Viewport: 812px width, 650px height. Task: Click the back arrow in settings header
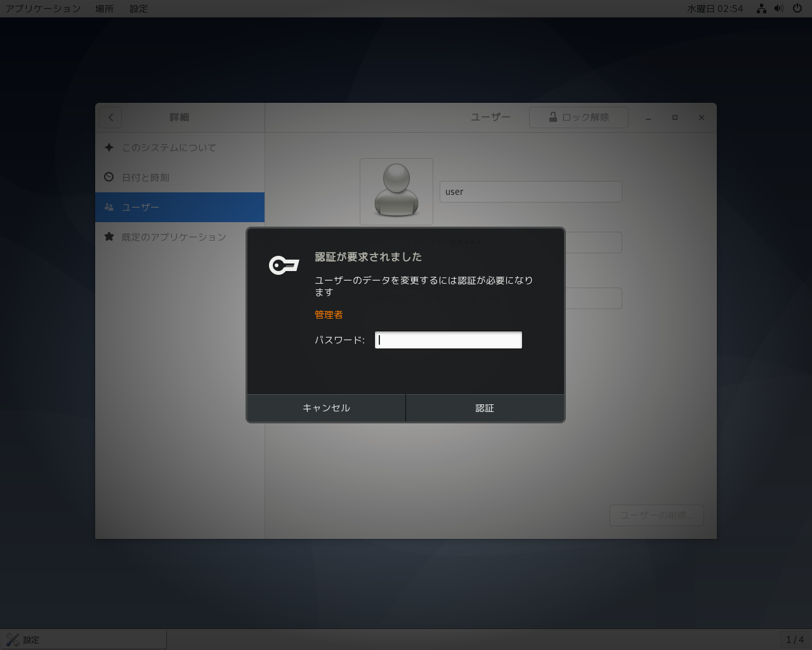coord(110,117)
